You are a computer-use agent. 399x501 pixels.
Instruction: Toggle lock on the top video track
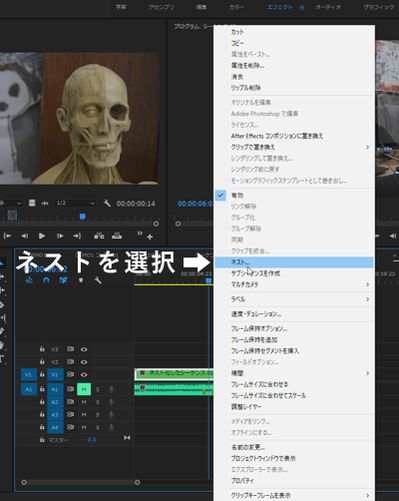[x=42, y=349]
